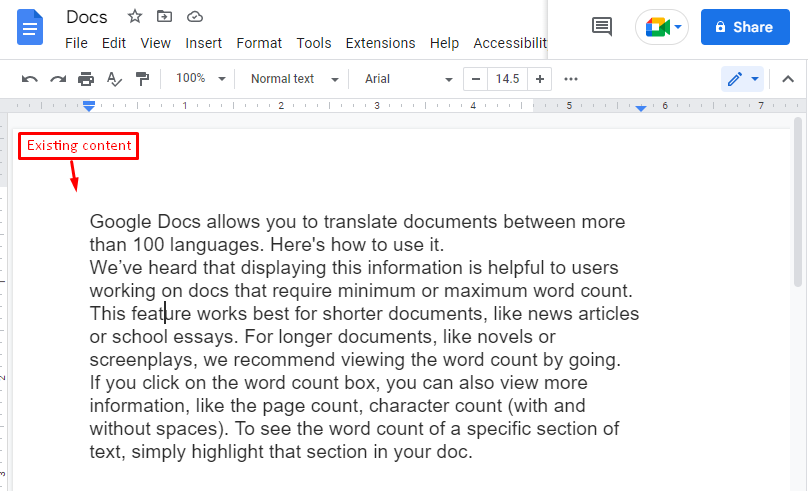Run spelling and grammar check
This screenshot has height=491, width=808.
(x=114, y=79)
